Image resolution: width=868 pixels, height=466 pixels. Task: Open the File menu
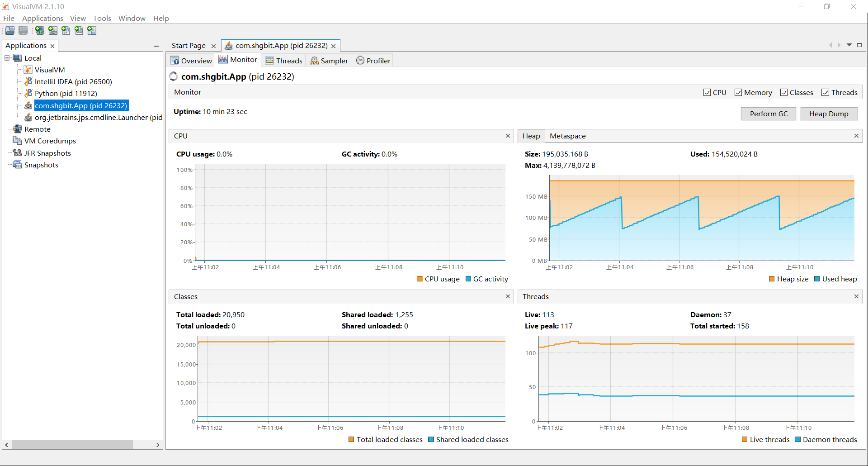(x=9, y=18)
